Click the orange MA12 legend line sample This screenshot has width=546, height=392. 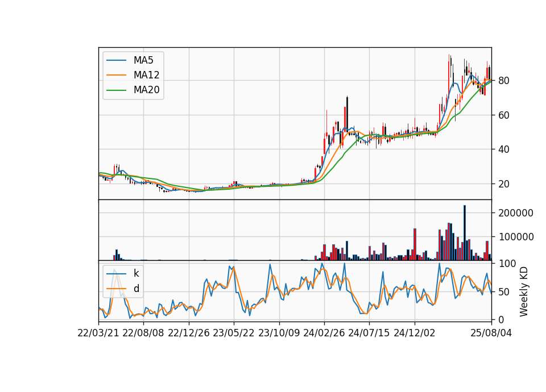(116, 75)
